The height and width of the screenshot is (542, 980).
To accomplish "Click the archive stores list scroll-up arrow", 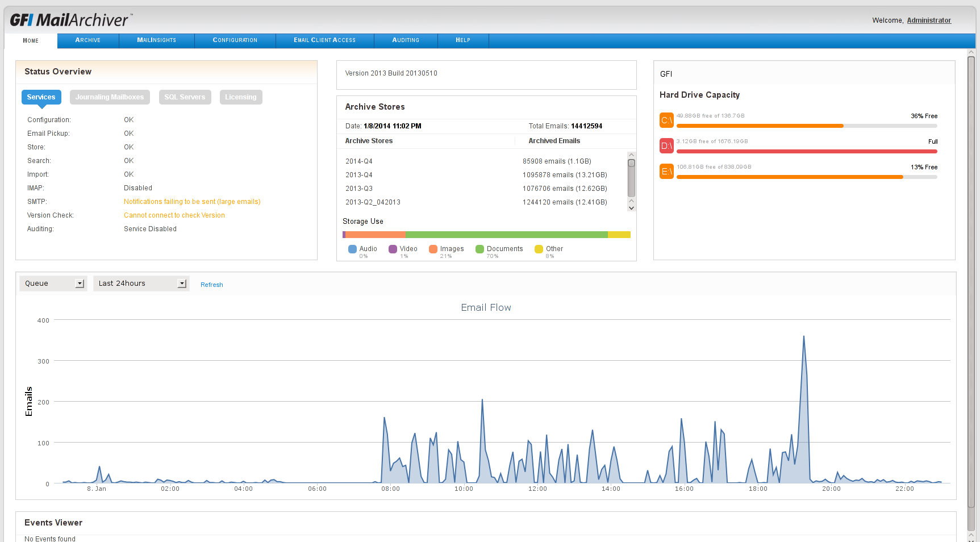I will click(x=631, y=155).
